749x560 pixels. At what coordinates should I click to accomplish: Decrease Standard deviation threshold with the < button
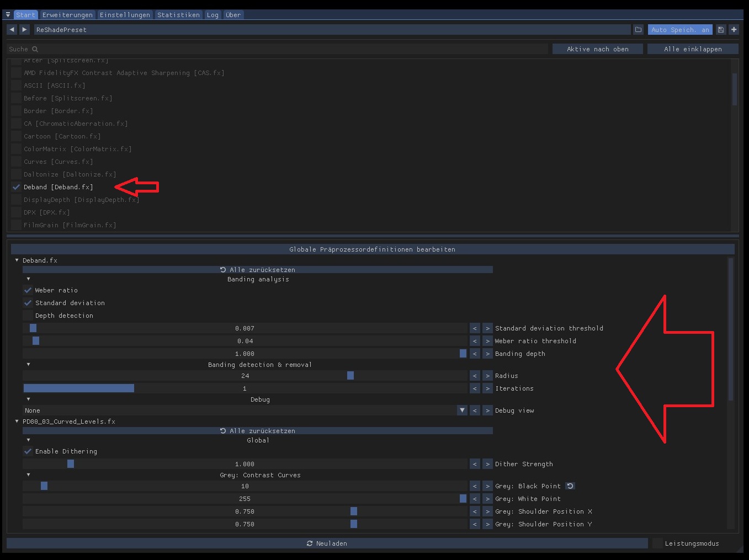(475, 328)
